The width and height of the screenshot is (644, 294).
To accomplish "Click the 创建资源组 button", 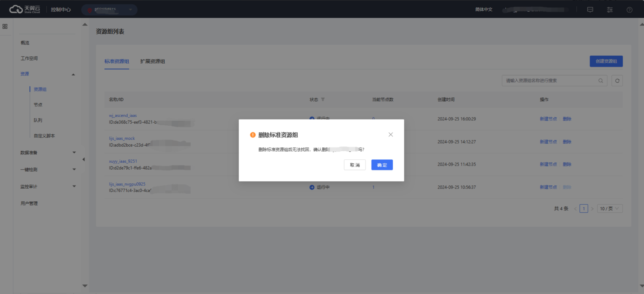I will pyautogui.click(x=606, y=61).
